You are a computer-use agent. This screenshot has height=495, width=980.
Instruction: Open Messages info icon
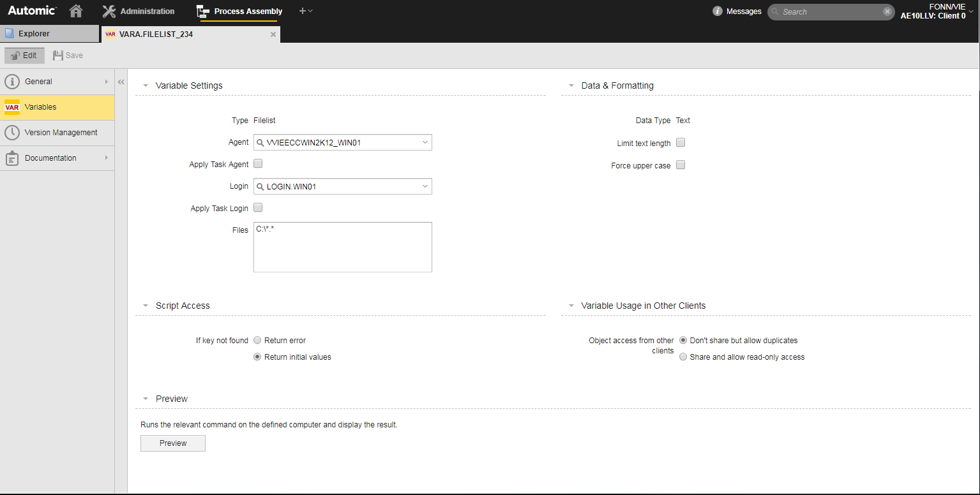(x=718, y=11)
